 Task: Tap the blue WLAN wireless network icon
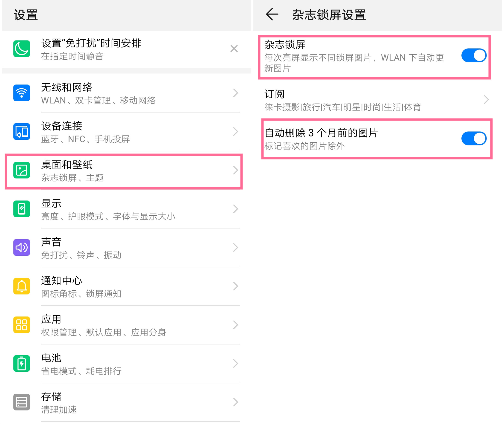pyautogui.click(x=21, y=93)
